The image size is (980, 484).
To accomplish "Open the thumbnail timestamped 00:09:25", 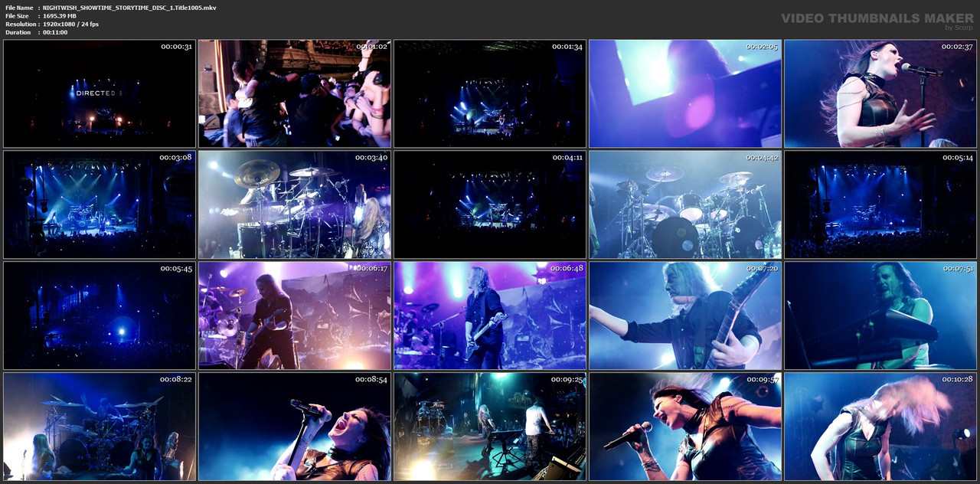I will [x=490, y=427].
